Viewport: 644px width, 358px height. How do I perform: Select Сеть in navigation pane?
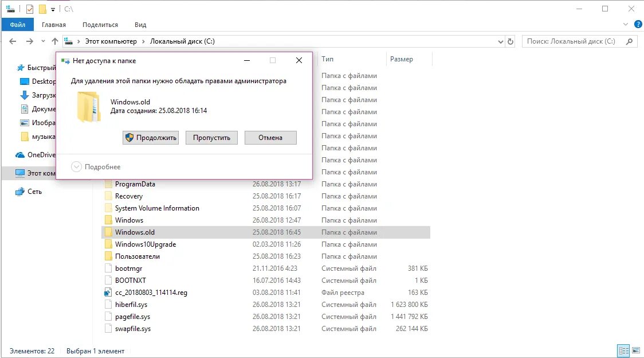coord(28,192)
